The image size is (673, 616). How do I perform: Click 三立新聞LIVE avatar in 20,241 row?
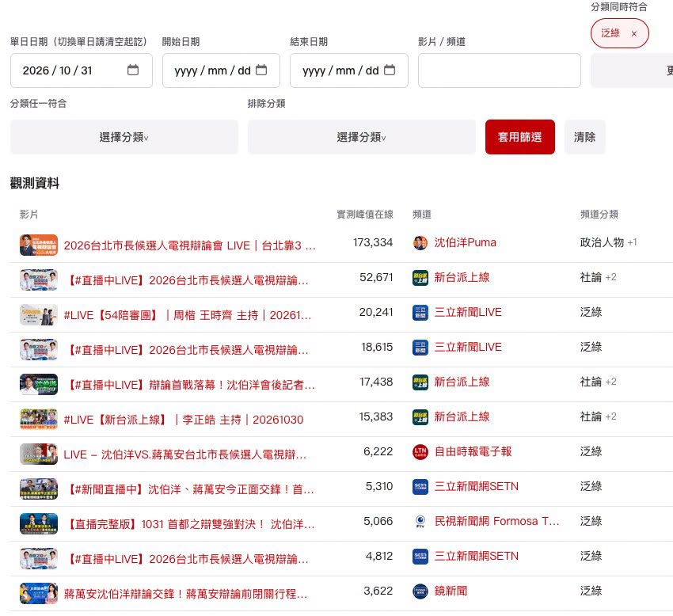pos(420,313)
